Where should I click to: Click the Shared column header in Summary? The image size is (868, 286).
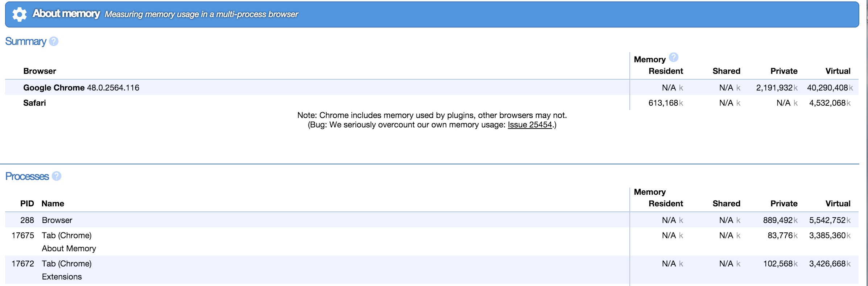pos(726,71)
